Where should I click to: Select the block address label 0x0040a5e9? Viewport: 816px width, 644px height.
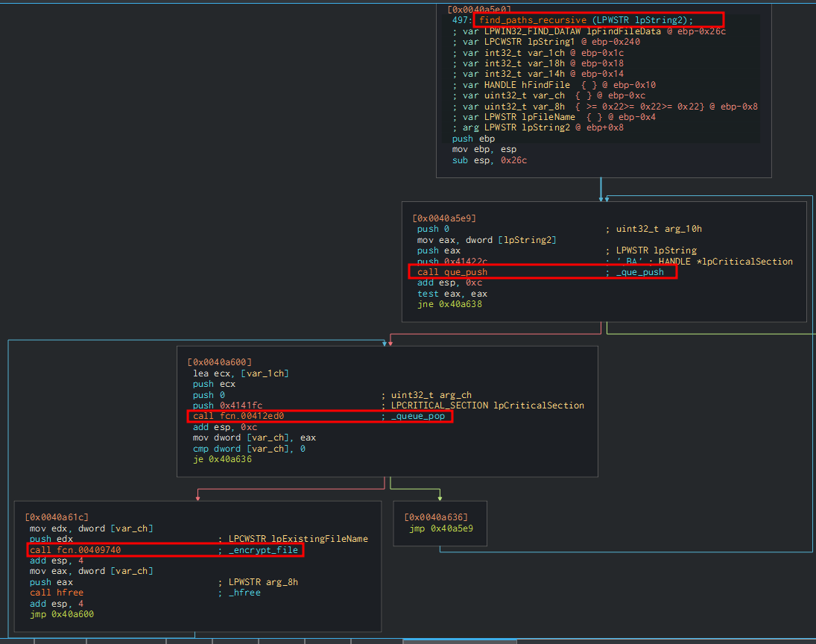443,218
